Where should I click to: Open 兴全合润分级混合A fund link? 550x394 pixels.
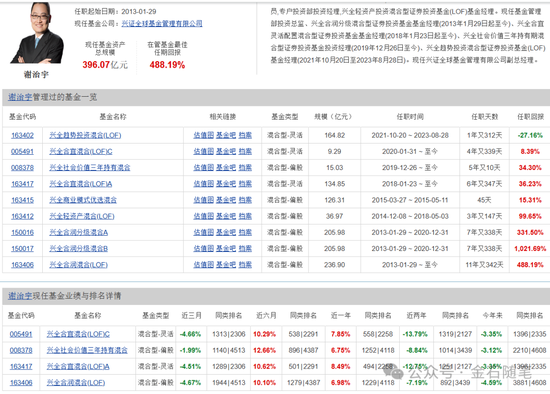click(79, 233)
